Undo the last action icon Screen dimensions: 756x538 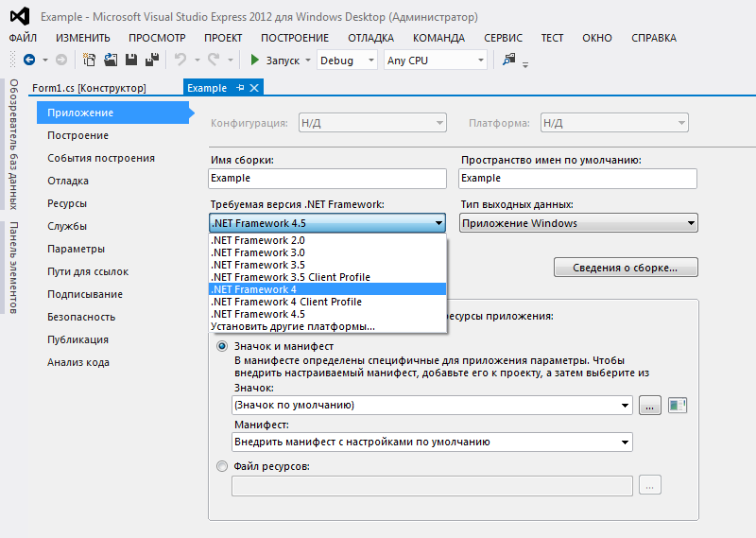[180, 60]
